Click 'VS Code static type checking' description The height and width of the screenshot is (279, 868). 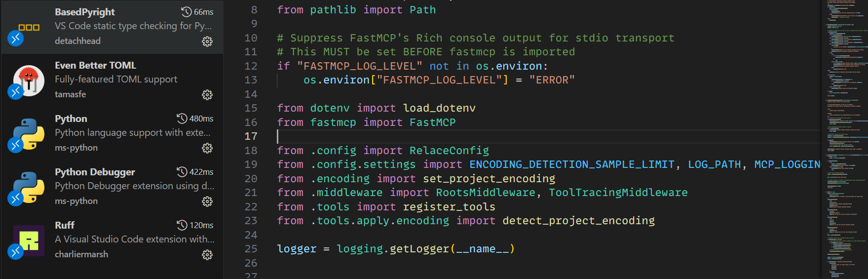133,26
